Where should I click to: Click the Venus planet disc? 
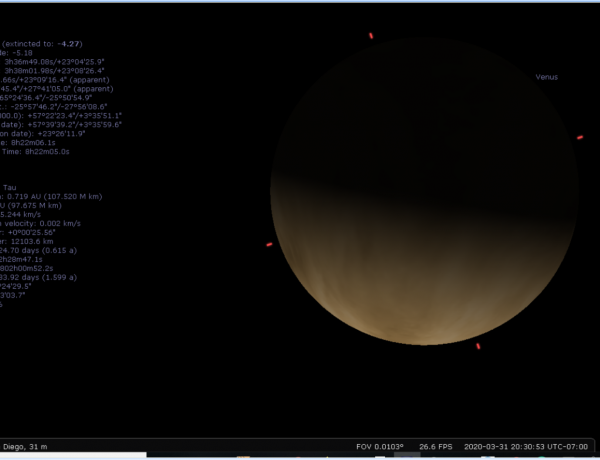tap(422, 190)
